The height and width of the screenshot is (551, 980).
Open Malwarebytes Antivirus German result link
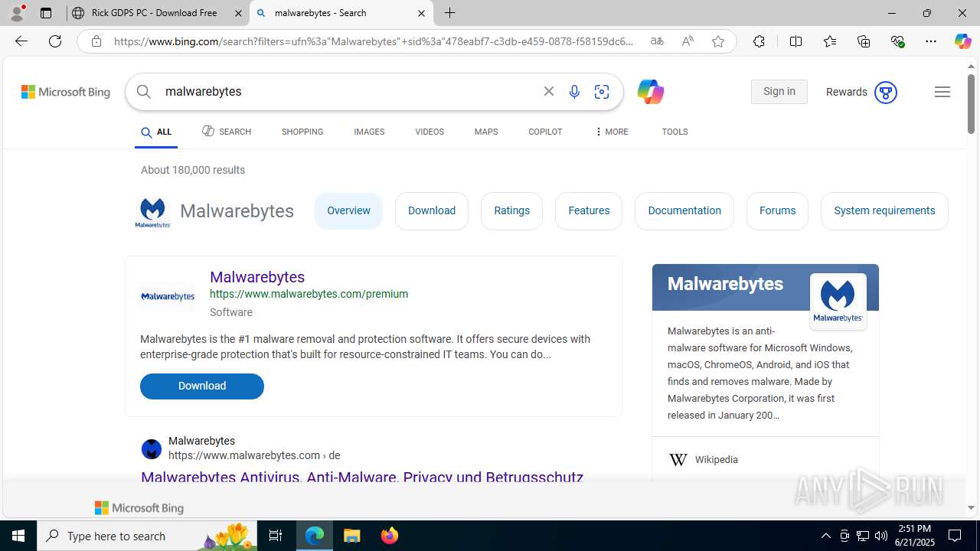tap(362, 478)
